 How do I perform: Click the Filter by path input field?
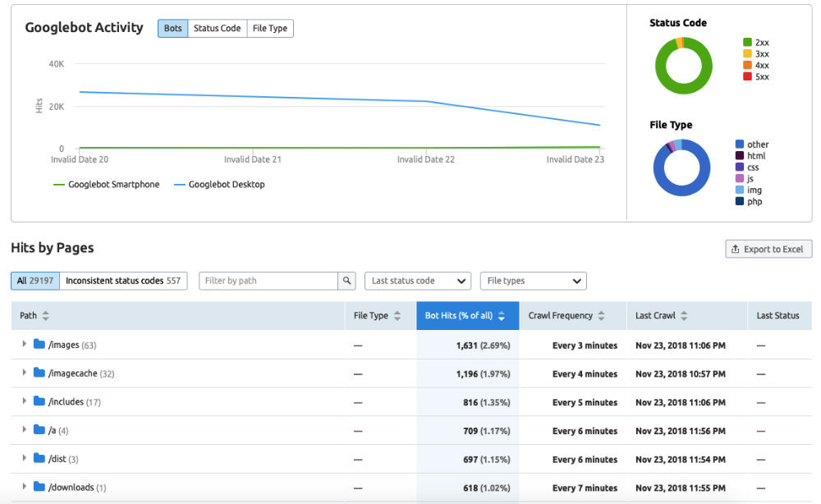pyautogui.click(x=268, y=281)
